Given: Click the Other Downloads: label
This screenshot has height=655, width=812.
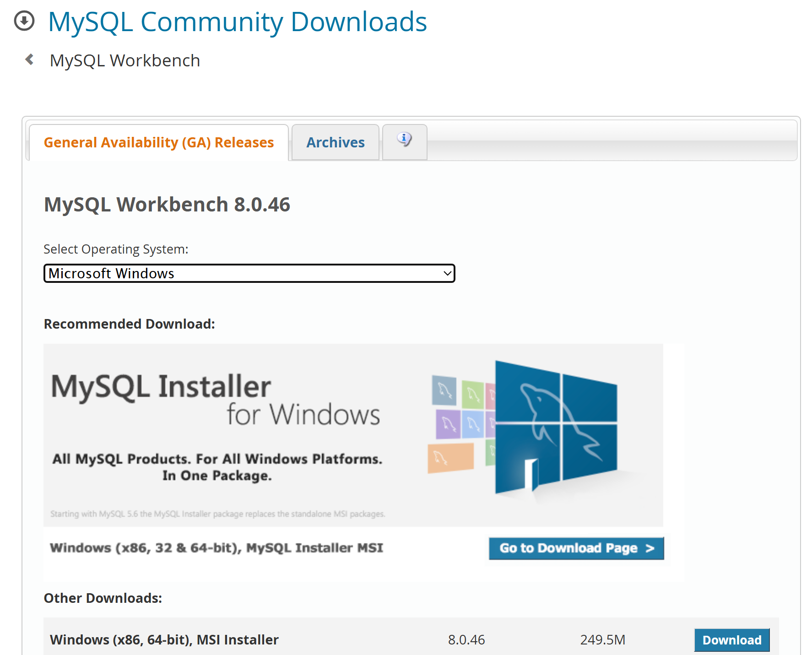Looking at the screenshot, I should 103,598.
